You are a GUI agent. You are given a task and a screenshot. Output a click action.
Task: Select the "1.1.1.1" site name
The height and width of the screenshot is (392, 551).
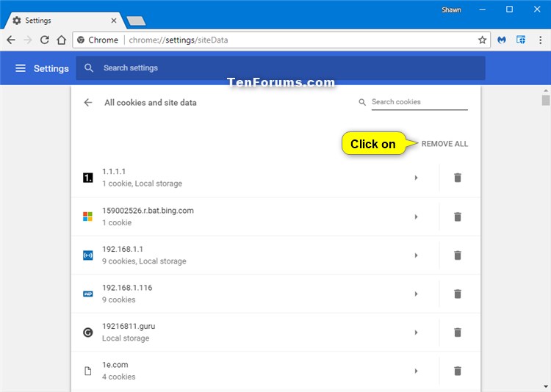[113, 172]
